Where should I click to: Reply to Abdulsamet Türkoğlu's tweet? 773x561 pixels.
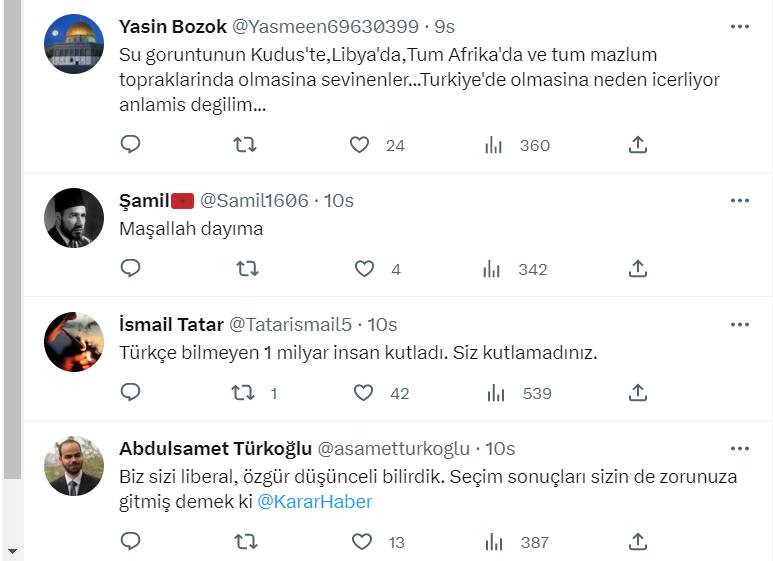131,542
